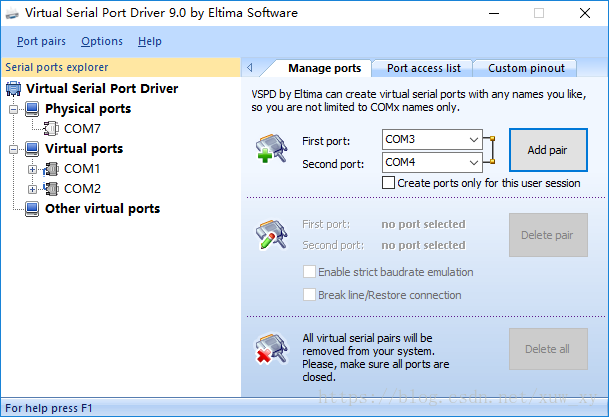The width and height of the screenshot is (609, 417).
Task: Click the Delete pair button
Action: pyautogui.click(x=548, y=235)
